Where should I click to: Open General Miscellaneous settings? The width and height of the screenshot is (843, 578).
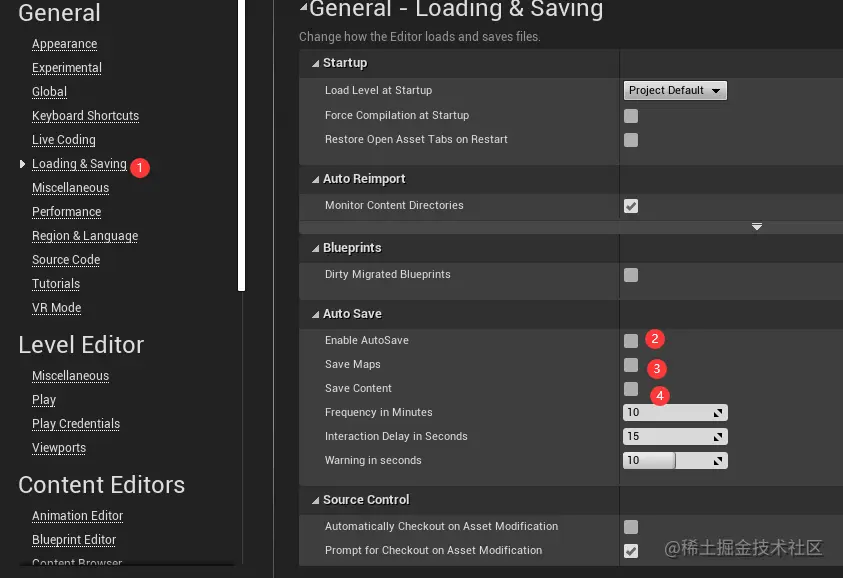tap(70, 188)
